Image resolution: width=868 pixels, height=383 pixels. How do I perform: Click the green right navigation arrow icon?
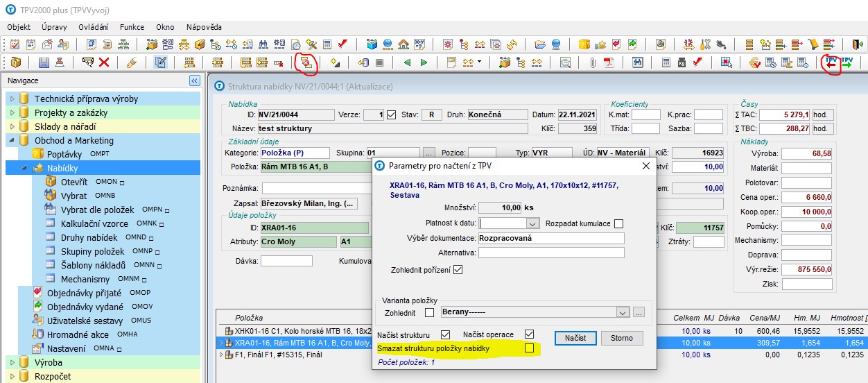click(x=424, y=62)
